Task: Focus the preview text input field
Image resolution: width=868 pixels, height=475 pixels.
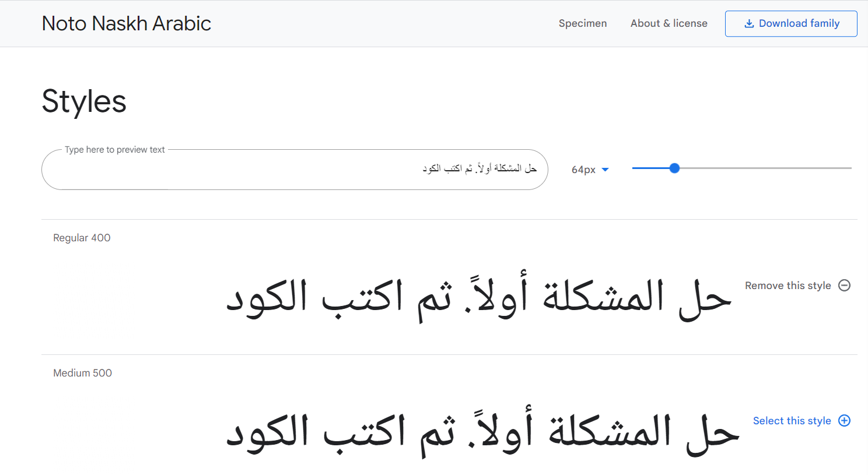Action: click(x=292, y=170)
